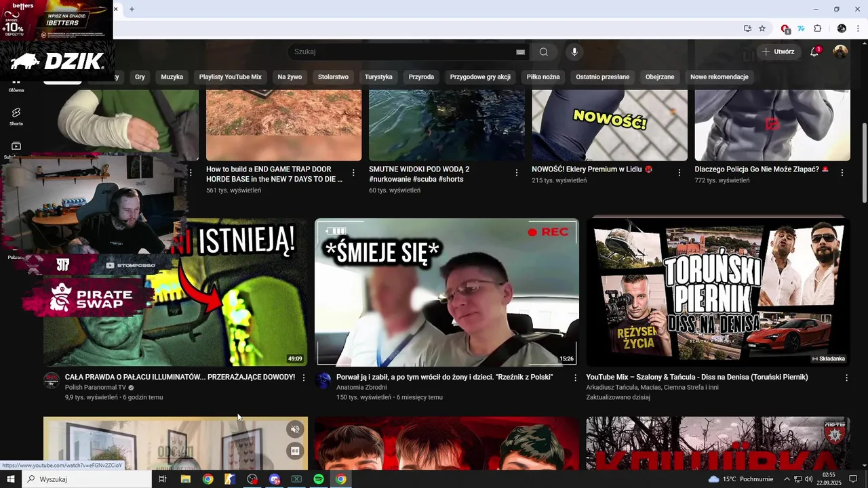
Task: Open the Windows notification center icon
Action: (854, 479)
